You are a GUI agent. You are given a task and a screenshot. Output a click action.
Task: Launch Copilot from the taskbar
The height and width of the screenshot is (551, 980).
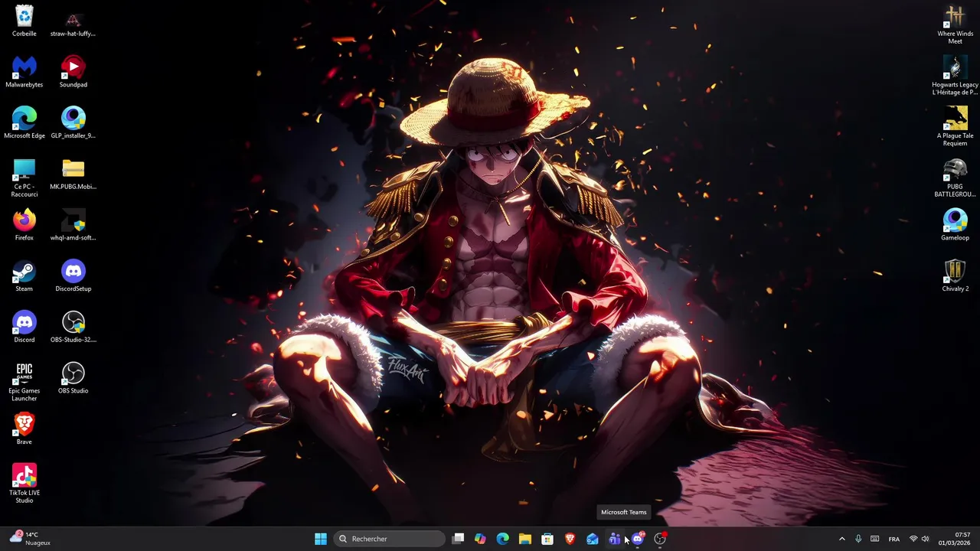click(480, 539)
